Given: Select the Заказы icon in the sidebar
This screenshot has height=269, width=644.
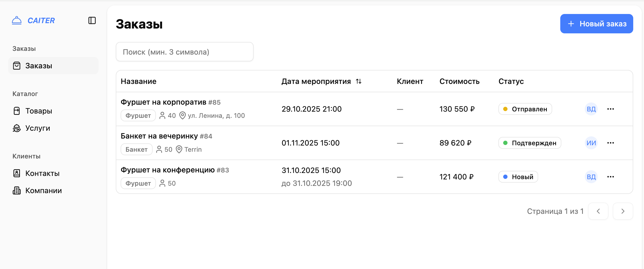Looking at the screenshot, I should click(17, 65).
